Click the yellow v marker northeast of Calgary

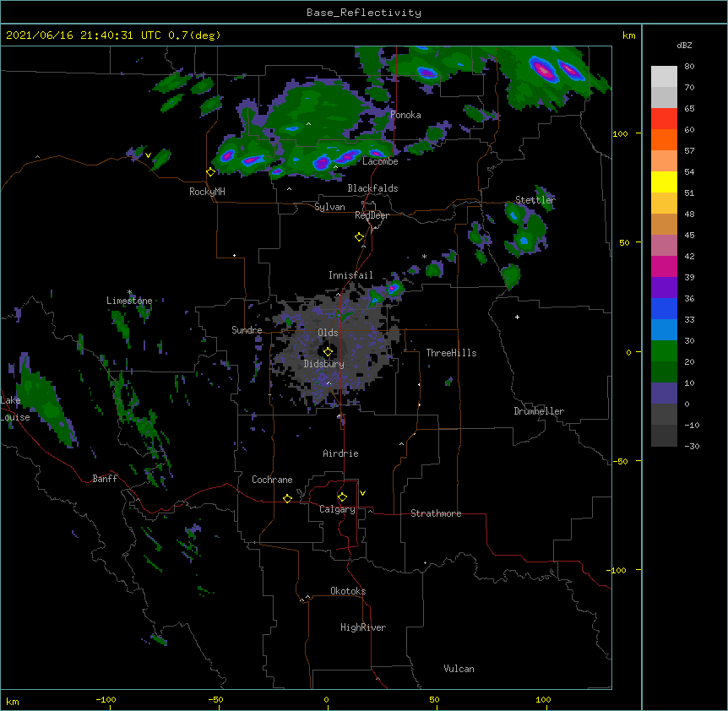[x=362, y=493]
